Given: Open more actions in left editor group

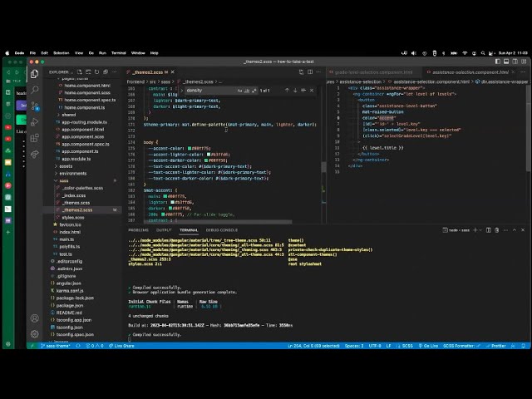Looking at the screenshot, I should (318, 72).
